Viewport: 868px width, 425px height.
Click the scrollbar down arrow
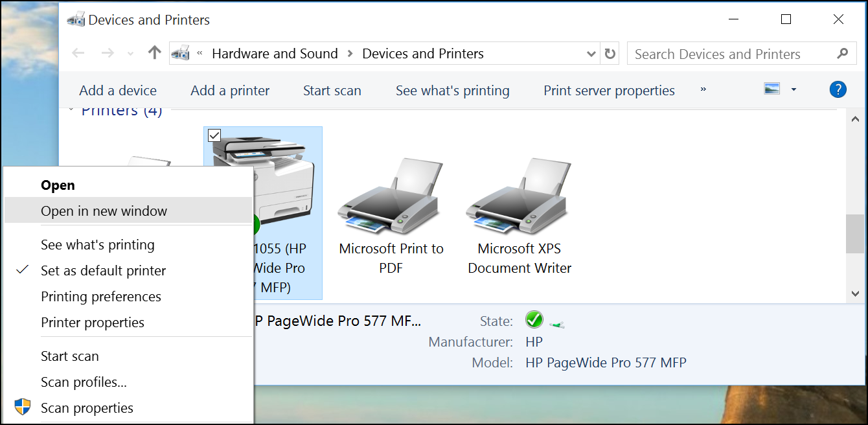[x=856, y=293]
